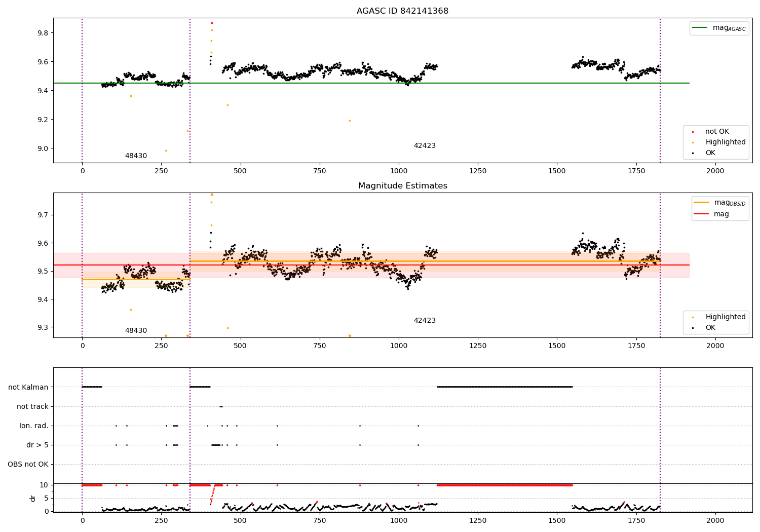The image size is (760, 532).
Task: Click the '2000' x-axis tick of top plot
Action: pos(715,171)
